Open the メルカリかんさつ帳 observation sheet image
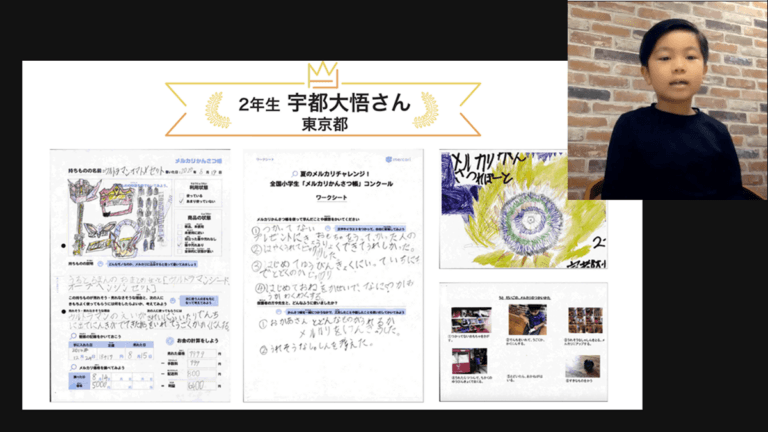The width and height of the screenshot is (768, 432). [x=140, y=276]
